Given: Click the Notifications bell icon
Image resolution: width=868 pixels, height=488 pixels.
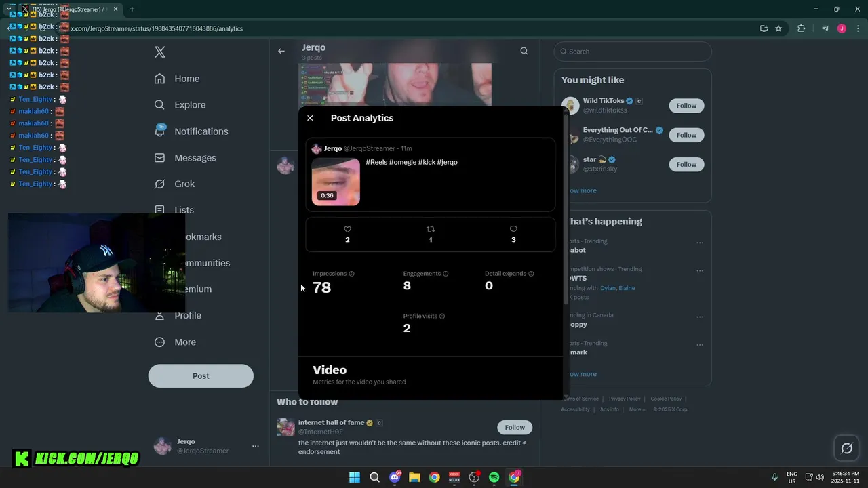Looking at the screenshot, I should click(x=160, y=131).
